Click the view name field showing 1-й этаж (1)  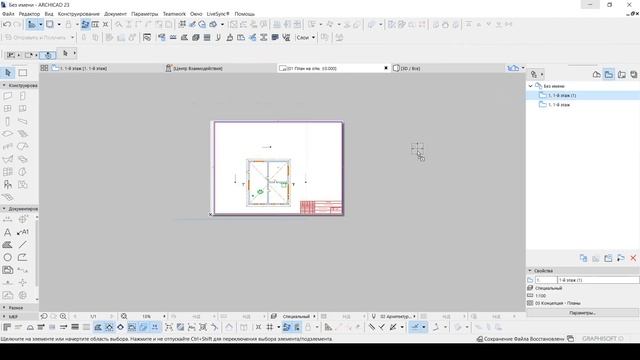click(598, 280)
